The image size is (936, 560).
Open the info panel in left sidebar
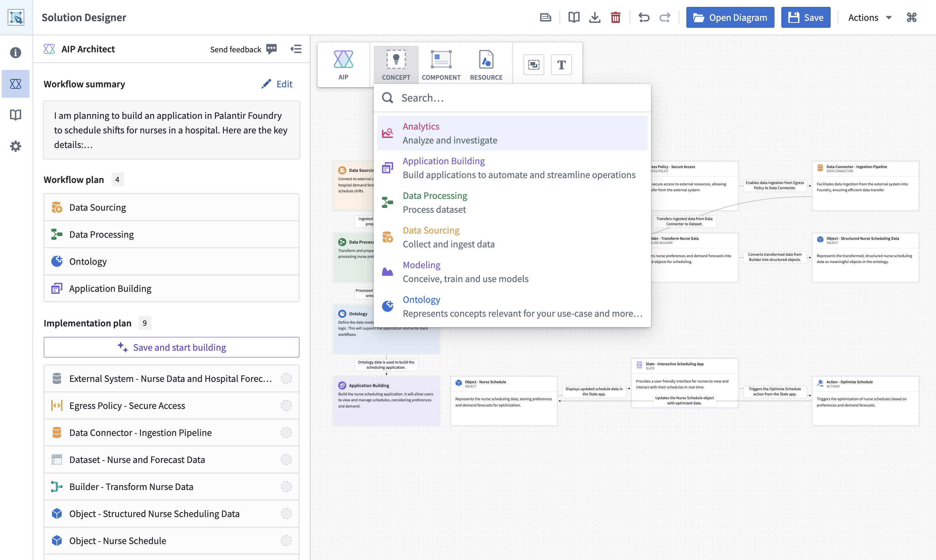point(16,52)
